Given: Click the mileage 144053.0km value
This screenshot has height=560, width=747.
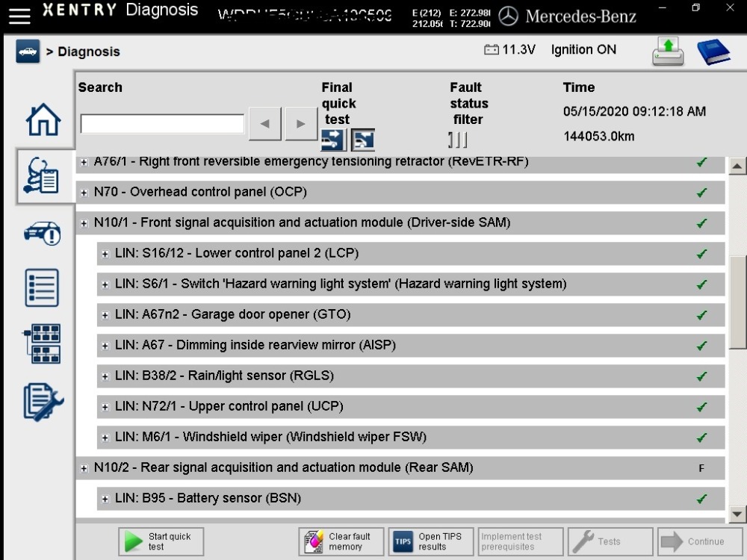Looking at the screenshot, I should (x=599, y=137).
